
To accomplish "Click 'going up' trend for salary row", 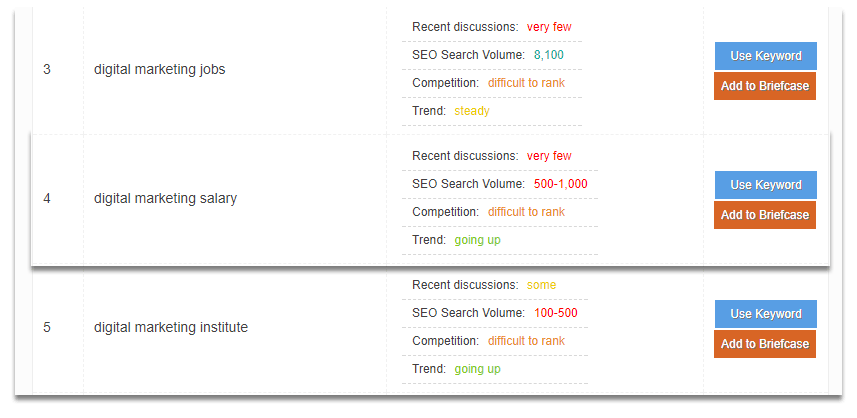I will point(477,240).
